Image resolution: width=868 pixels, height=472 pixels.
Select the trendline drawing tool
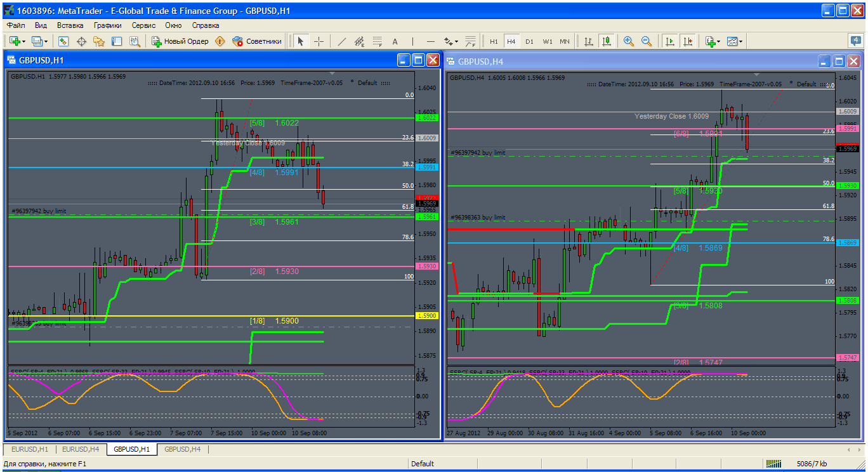[341, 41]
